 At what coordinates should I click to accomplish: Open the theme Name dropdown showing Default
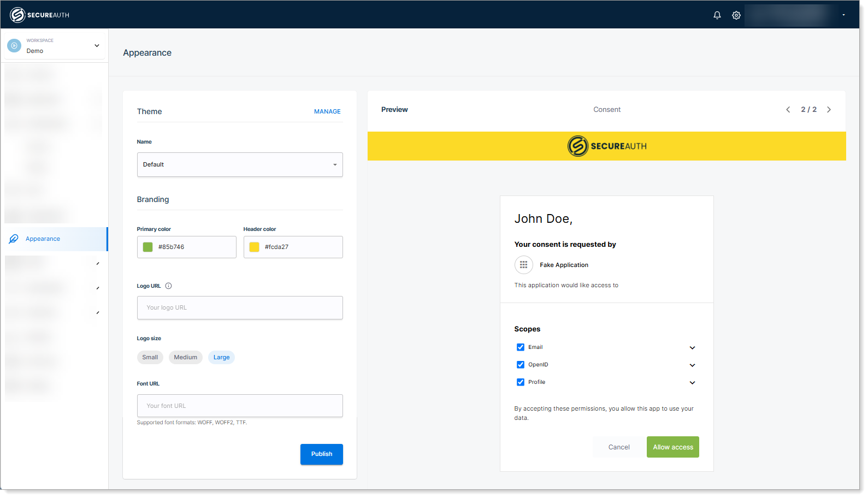click(240, 164)
